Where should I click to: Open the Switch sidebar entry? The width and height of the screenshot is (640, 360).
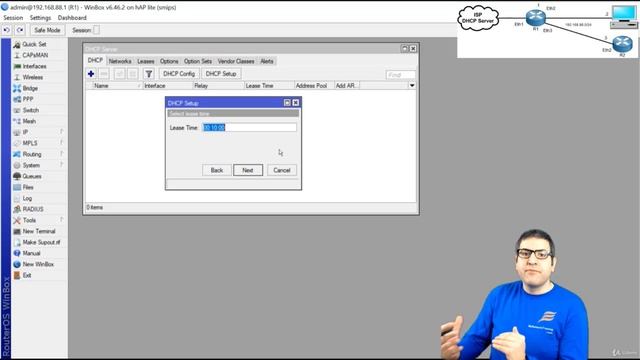tap(31, 110)
